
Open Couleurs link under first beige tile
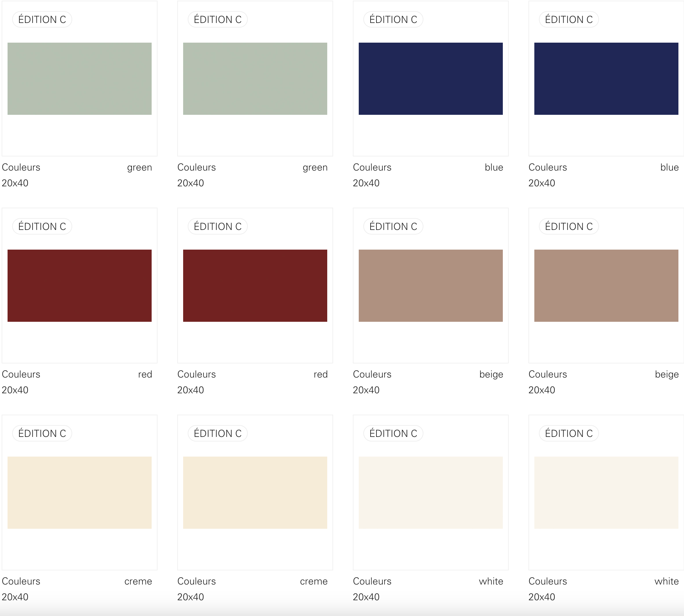tap(372, 374)
